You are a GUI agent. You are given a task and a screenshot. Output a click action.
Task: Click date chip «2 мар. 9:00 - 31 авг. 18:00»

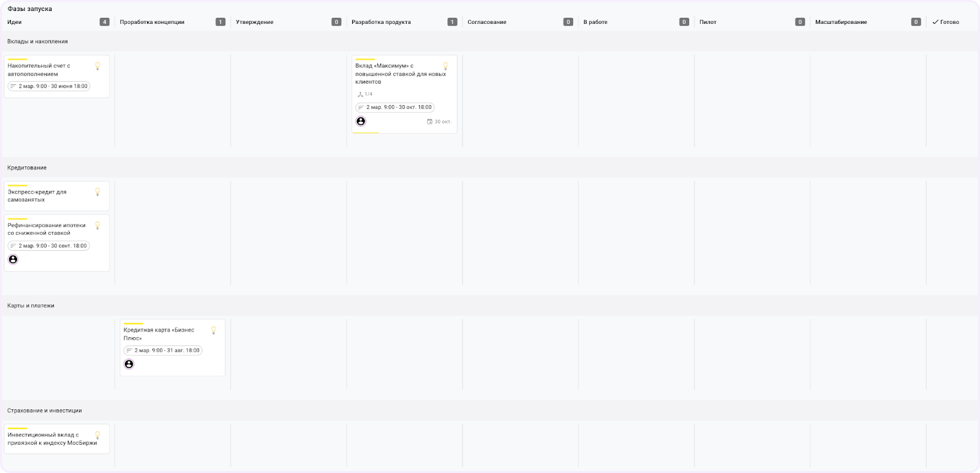click(x=162, y=351)
